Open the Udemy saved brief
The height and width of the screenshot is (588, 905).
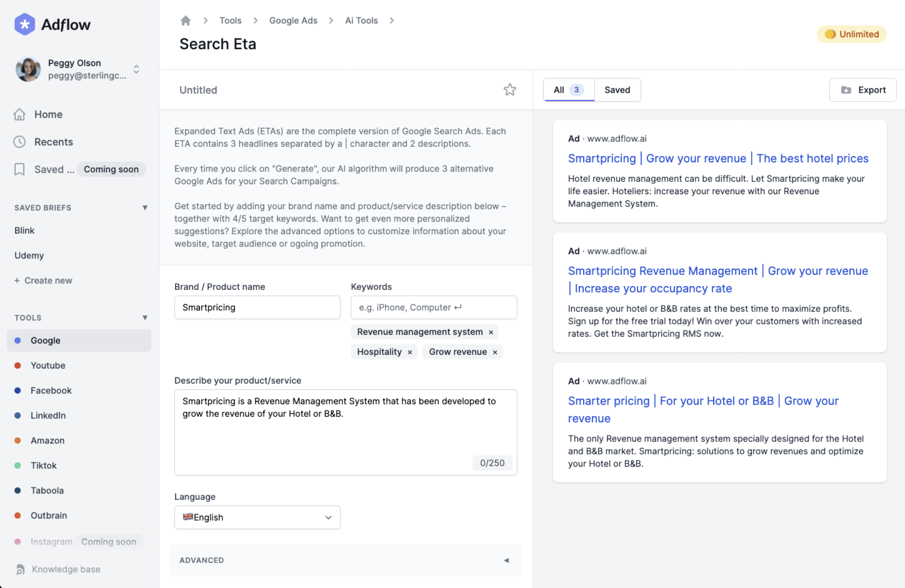pyautogui.click(x=29, y=255)
